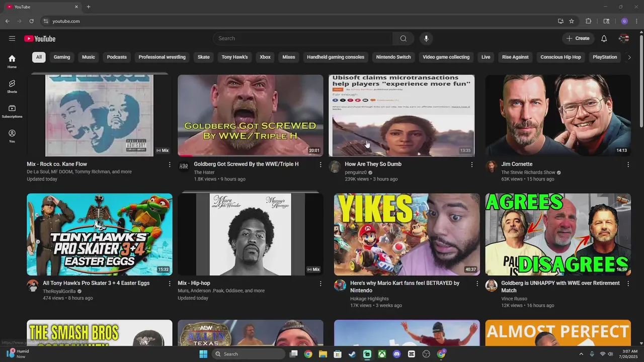644x362 pixels.
Task: Click the Create button
Action: pos(578,39)
